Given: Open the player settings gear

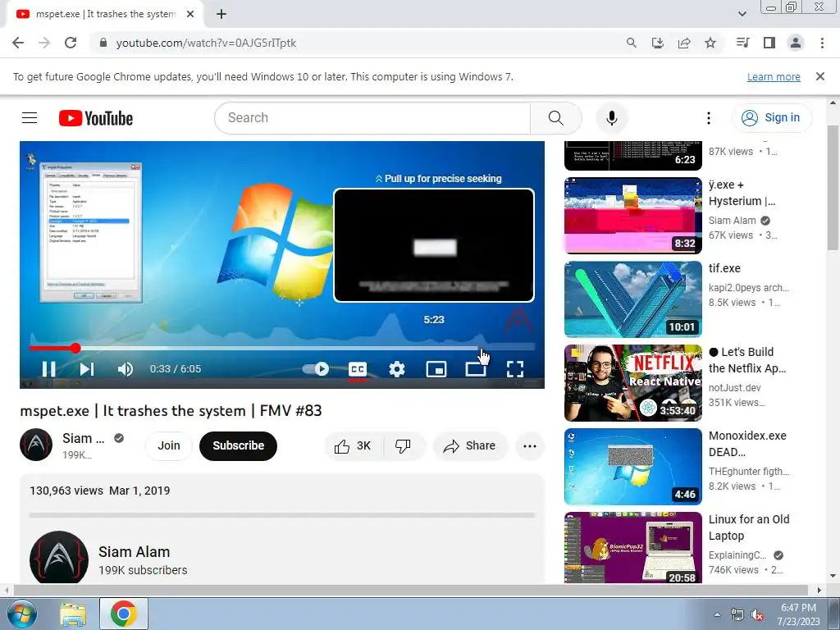Looking at the screenshot, I should coord(397,369).
